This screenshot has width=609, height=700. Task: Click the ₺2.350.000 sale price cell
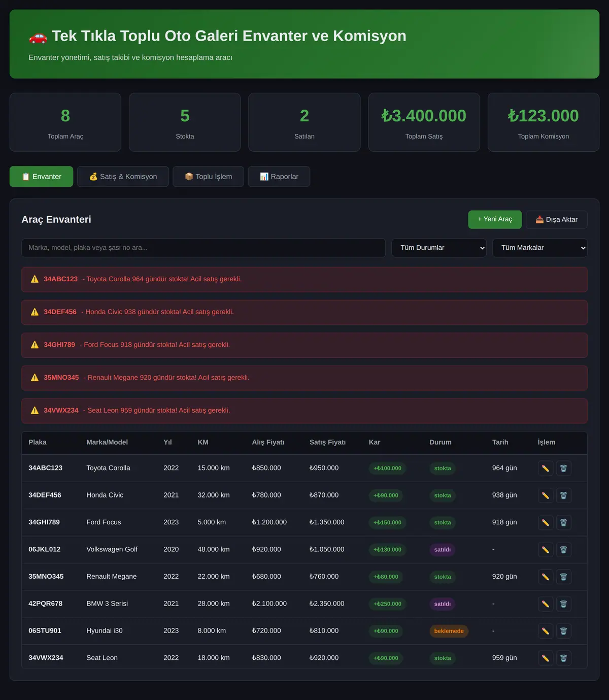[327, 604]
